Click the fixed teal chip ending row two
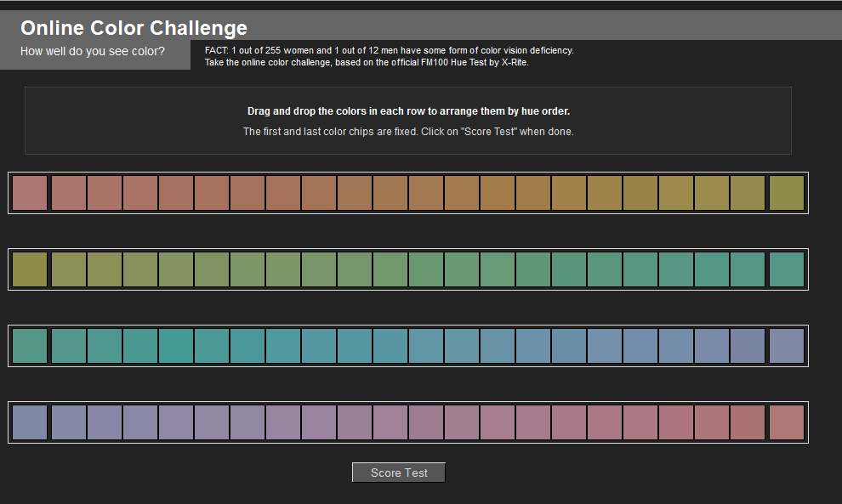The image size is (842, 504). [786, 269]
